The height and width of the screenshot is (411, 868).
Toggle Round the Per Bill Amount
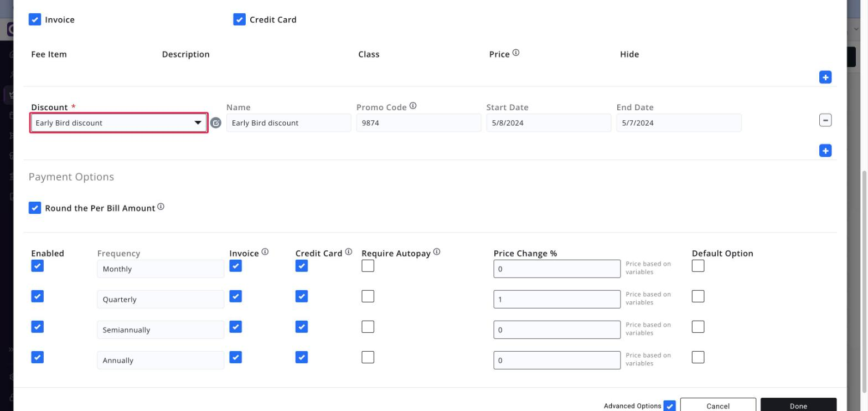[x=35, y=208]
